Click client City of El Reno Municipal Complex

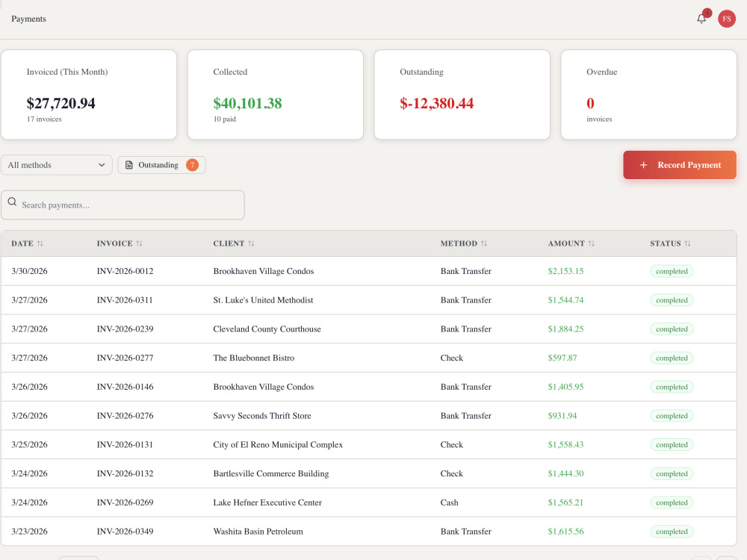(278, 444)
